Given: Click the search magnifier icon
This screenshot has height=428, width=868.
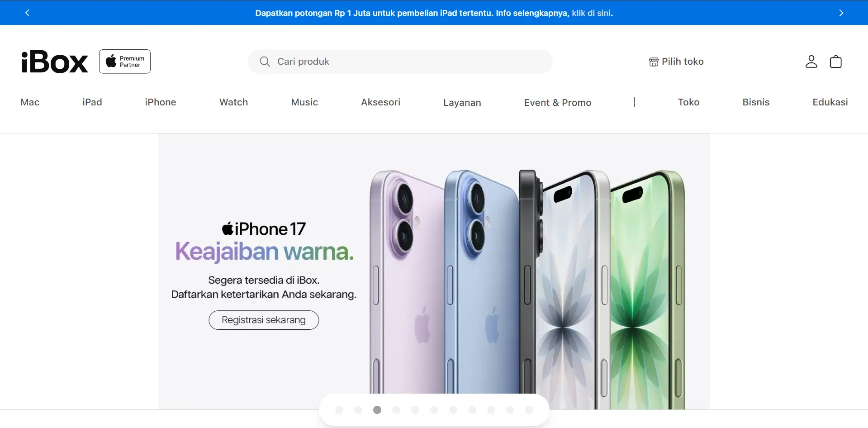Looking at the screenshot, I should click(265, 62).
